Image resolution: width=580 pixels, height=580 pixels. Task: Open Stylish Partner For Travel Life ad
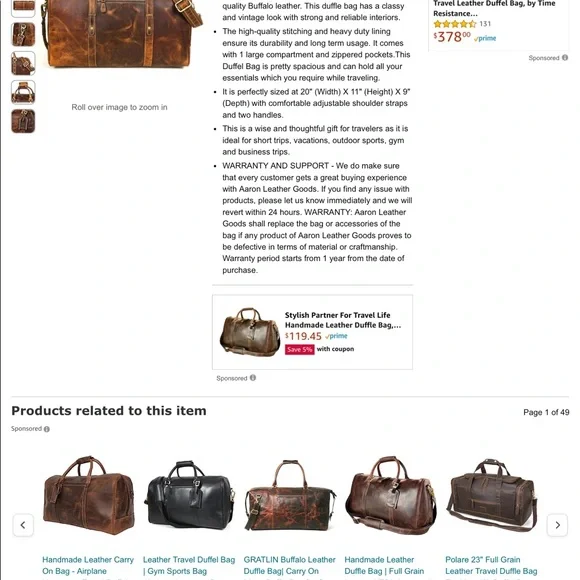[343, 320]
